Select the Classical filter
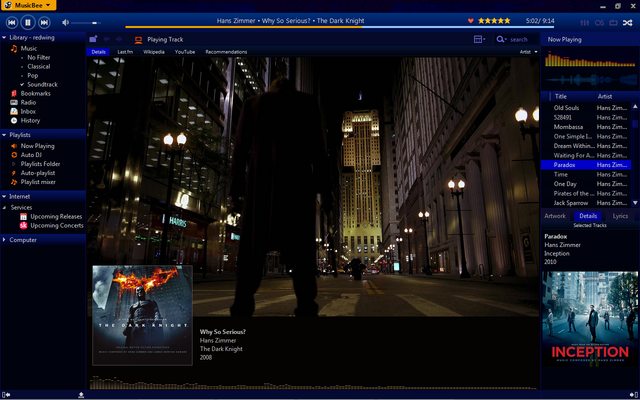Image resolution: width=640 pixels, height=400 pixels. click(39, 67)
